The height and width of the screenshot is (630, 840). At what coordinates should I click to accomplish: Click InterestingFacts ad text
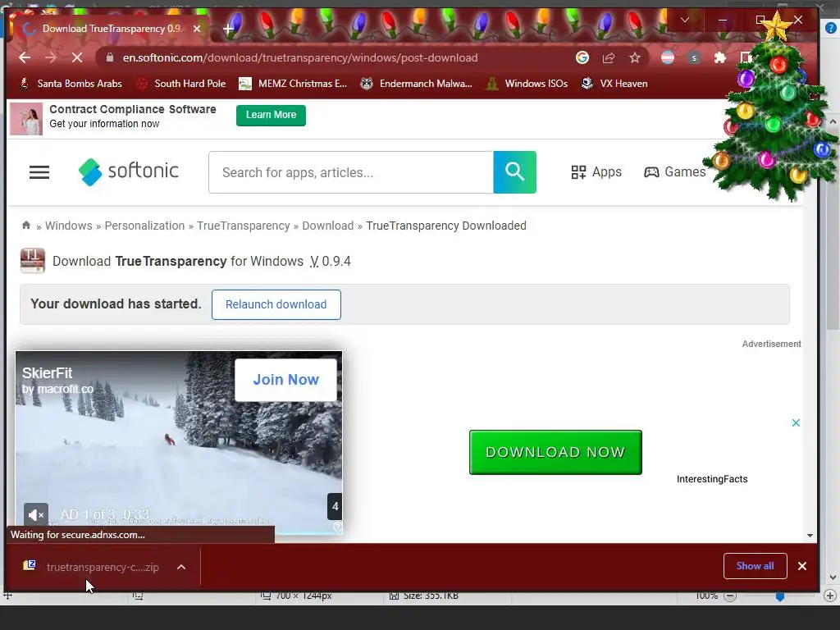pyautogui.click(x=712, y=479)
